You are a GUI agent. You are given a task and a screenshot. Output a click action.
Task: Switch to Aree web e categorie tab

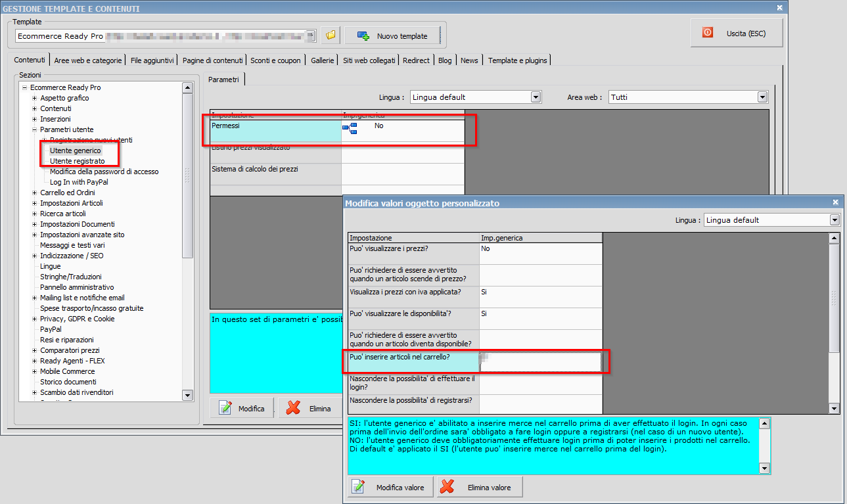[88, 60]
